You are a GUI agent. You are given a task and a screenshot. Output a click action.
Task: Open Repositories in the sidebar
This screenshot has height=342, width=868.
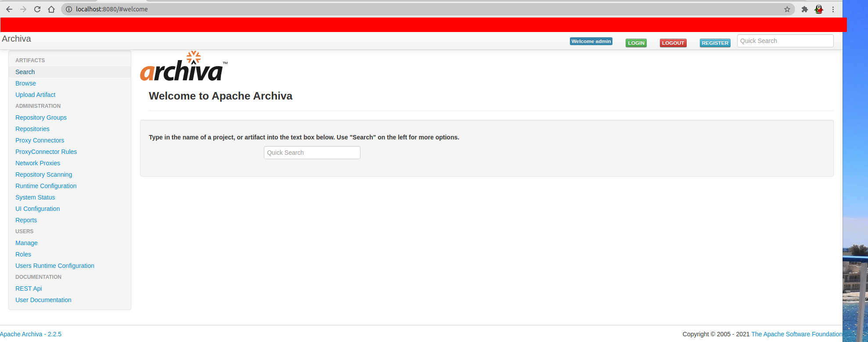32,129
